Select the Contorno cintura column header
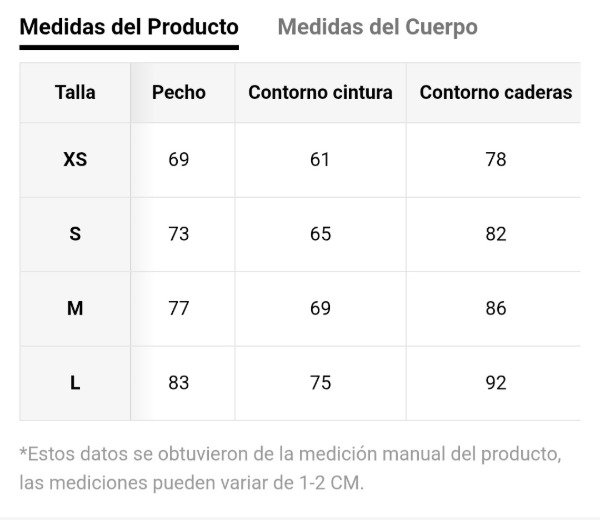 [x=320, y=92]
